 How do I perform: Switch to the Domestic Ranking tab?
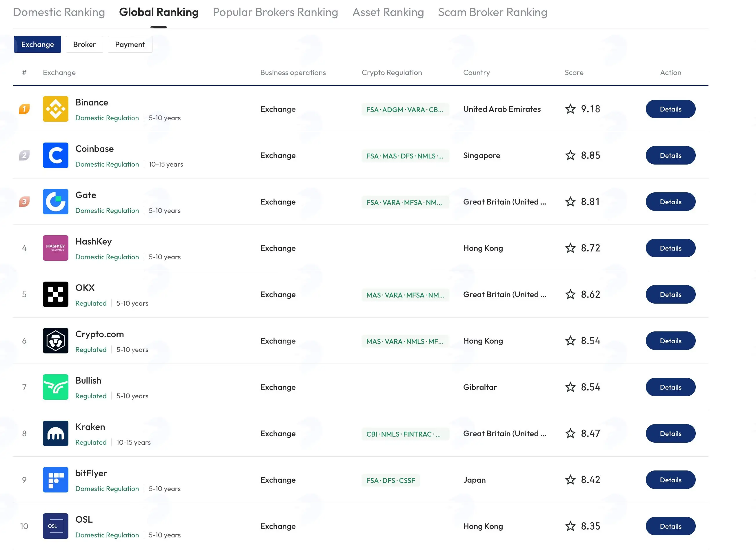point(59,12)
